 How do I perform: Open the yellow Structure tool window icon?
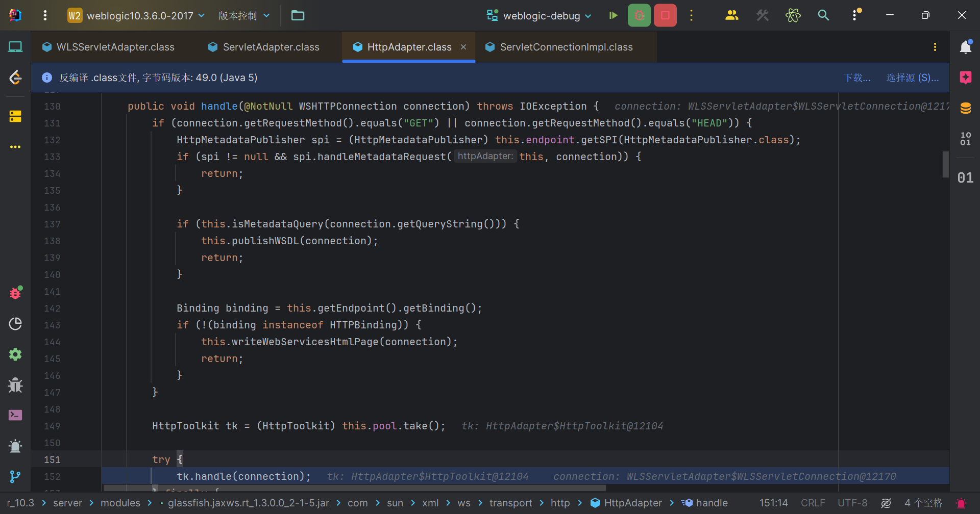[x=15, y=116]
